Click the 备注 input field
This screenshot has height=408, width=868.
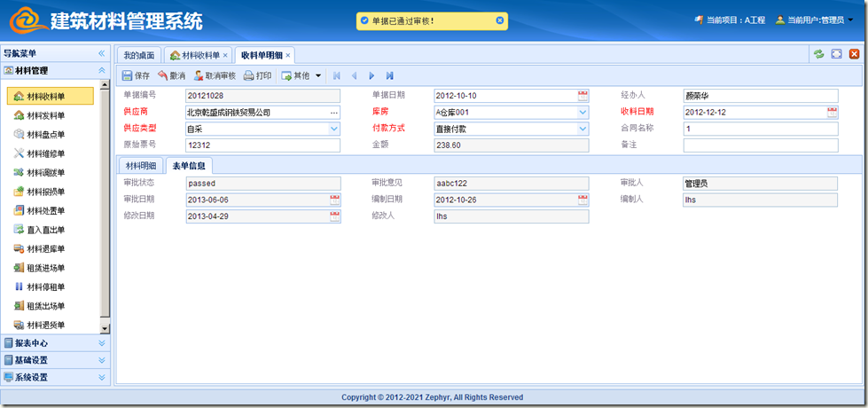tap(761, 145)
